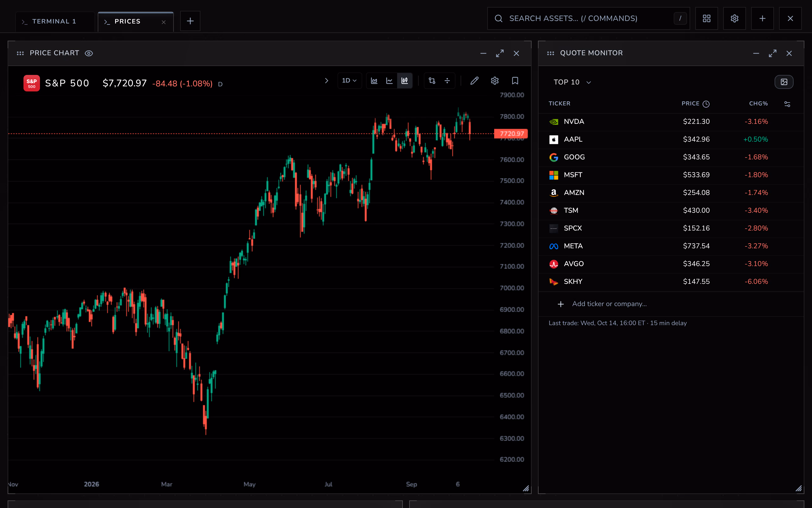Bookmark the S&P 500 chart
The height and width of the screenshot is (508, 812).
[x=515, y=81]
